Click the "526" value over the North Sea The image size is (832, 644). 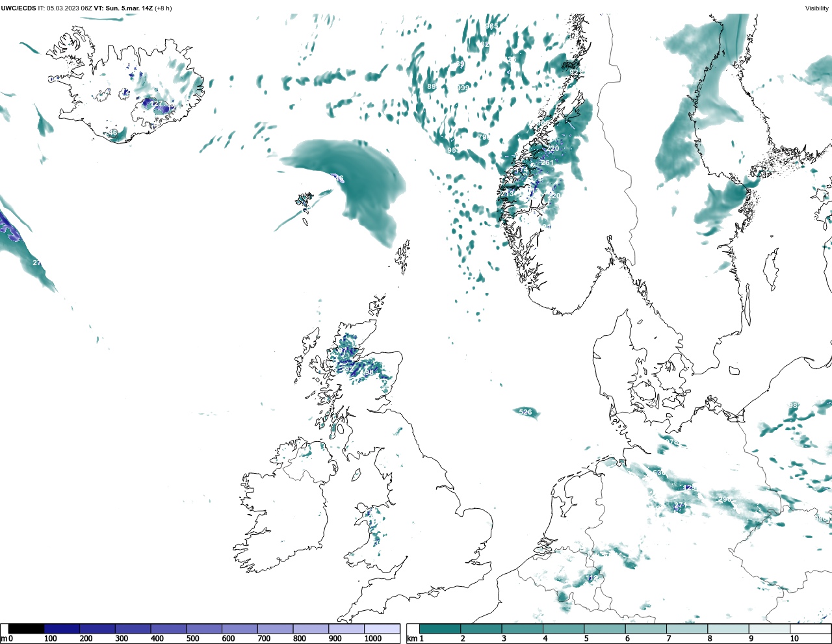[526, 412]
